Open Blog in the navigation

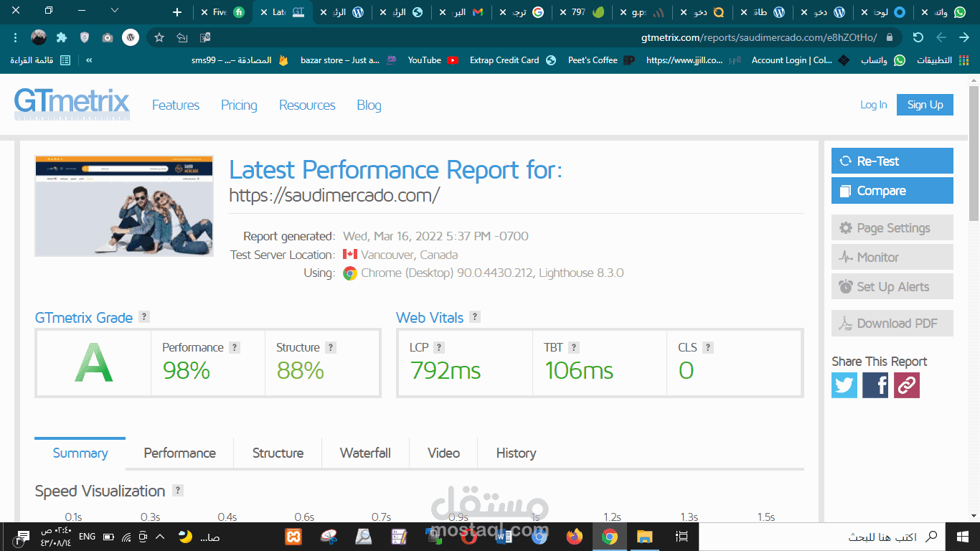369,105
